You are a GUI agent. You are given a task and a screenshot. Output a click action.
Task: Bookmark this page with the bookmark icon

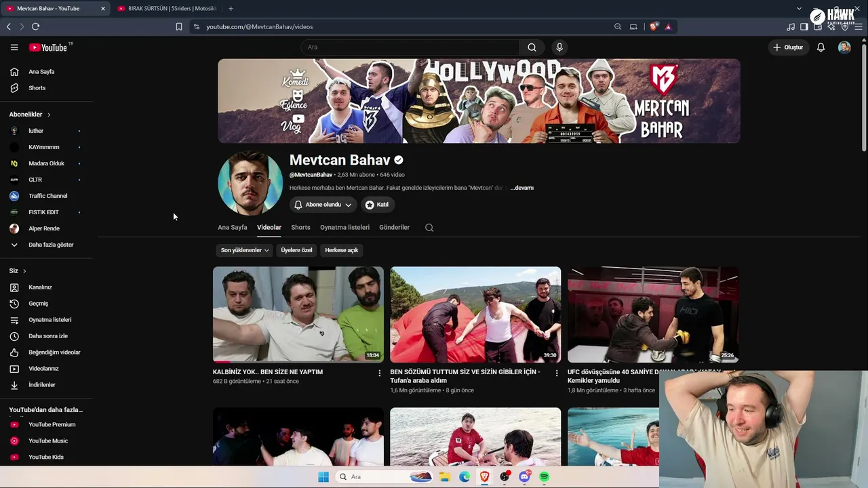click(179, 26)
